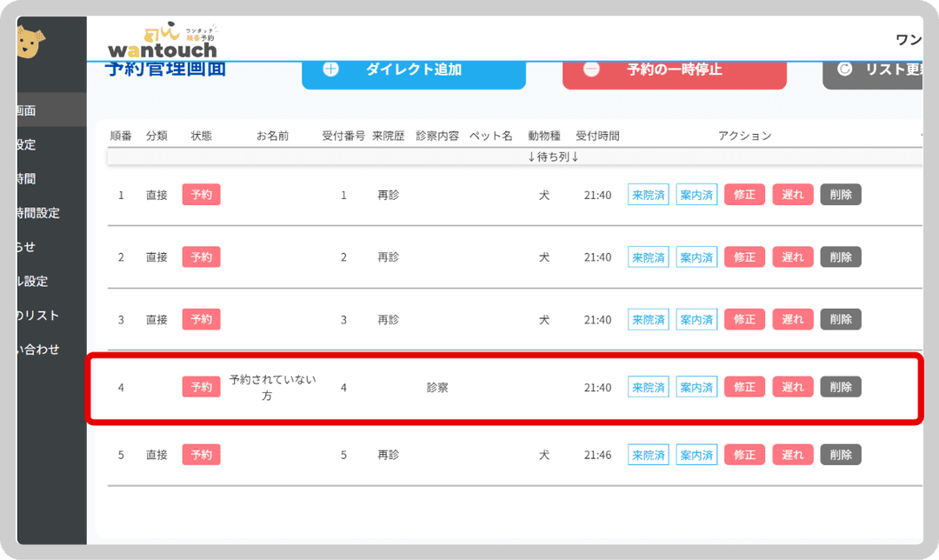Screen dimensions: 939x560
Task: Click plus icon on ダイレクト追加 button
Action: click(331, 70)
